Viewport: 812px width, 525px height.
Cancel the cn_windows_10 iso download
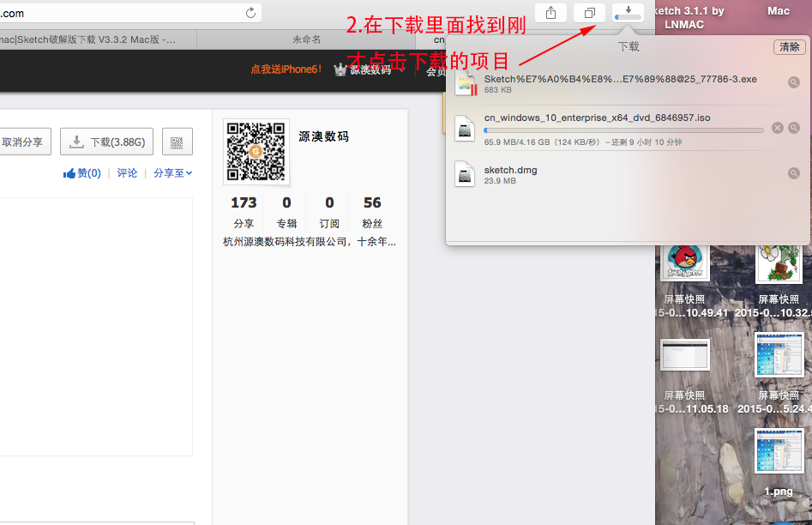coord(778,128)
